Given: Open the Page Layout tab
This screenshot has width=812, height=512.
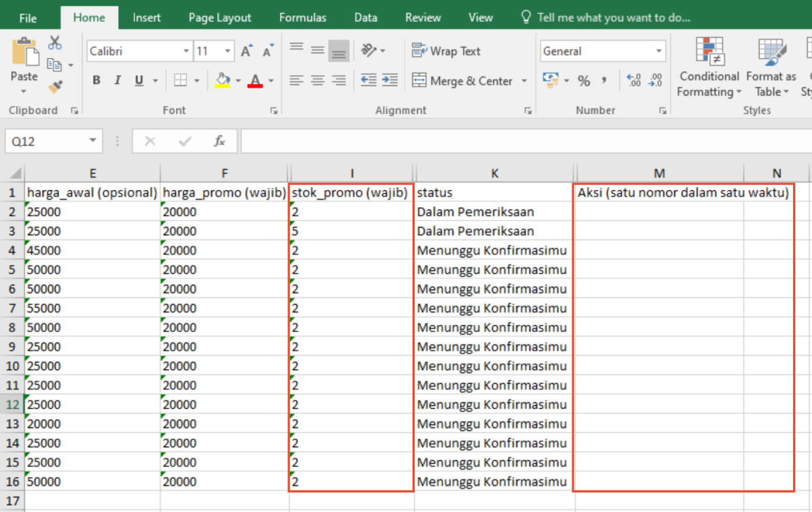Looking at the screenshot, I should point(220,17).
